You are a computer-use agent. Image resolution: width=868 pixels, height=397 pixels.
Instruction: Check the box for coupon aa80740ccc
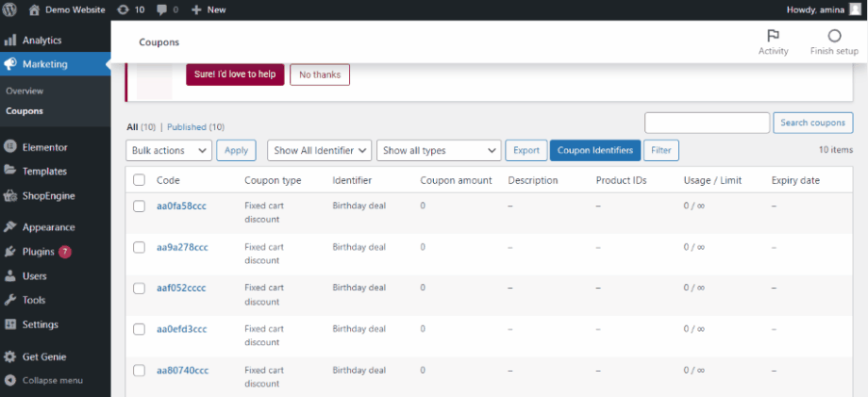click(140, 371)
